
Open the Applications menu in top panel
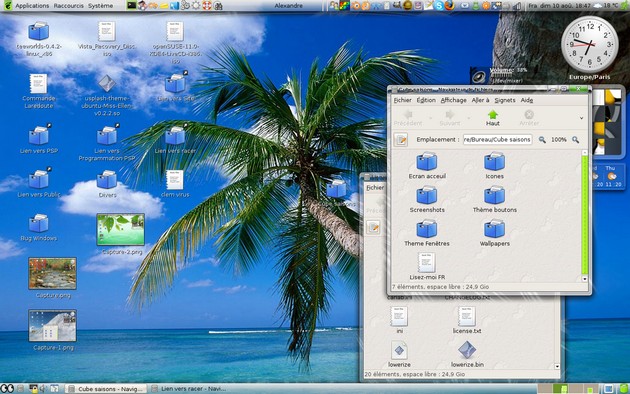32,6
